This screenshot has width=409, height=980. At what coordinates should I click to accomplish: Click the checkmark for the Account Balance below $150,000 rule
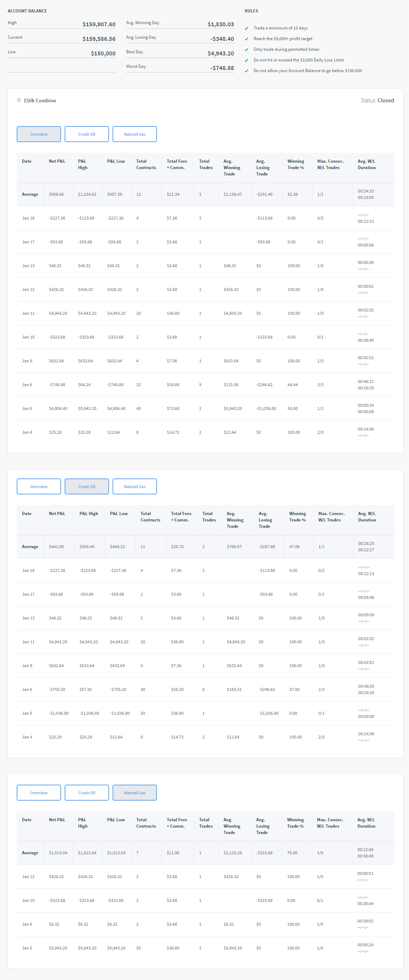click(246, 71)
